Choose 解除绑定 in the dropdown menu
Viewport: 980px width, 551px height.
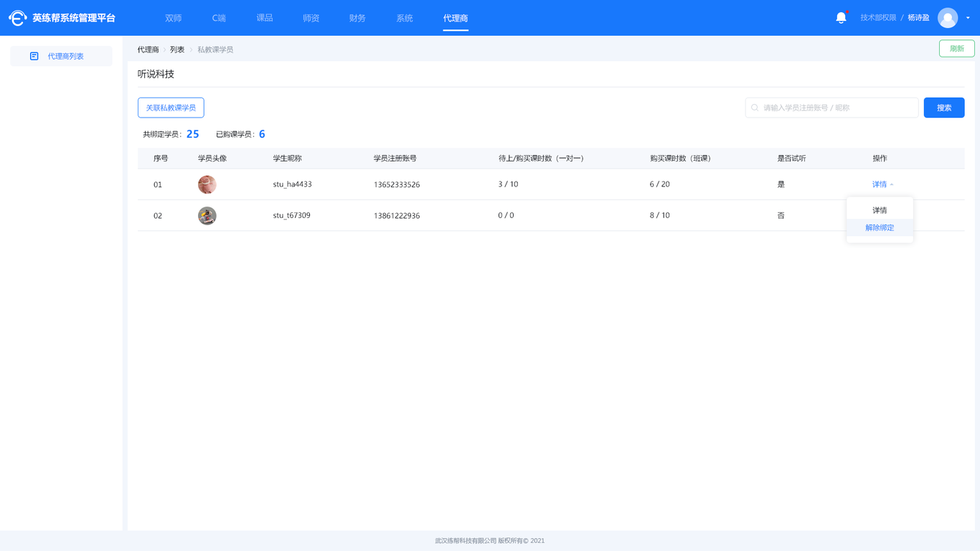[880, 227]
